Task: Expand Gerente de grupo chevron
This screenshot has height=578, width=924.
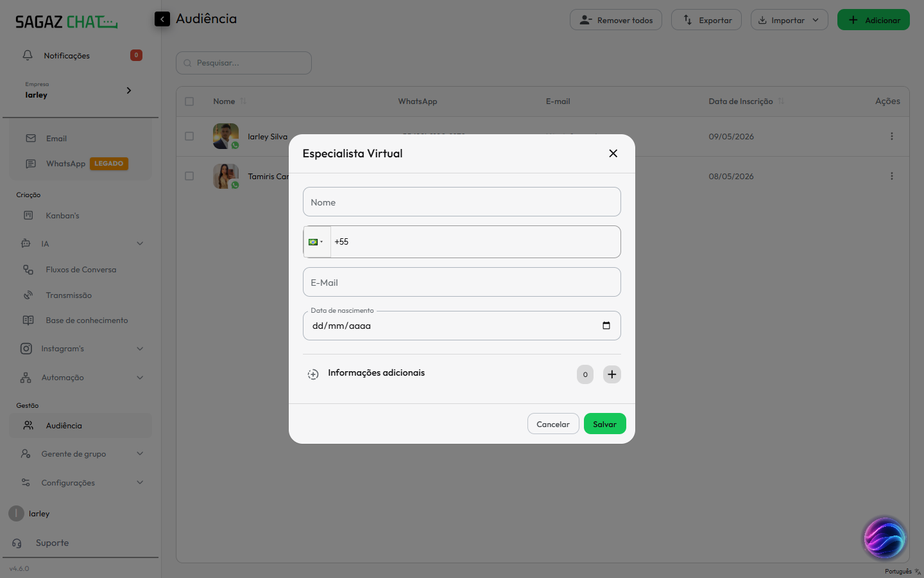Action: (140, 453)
